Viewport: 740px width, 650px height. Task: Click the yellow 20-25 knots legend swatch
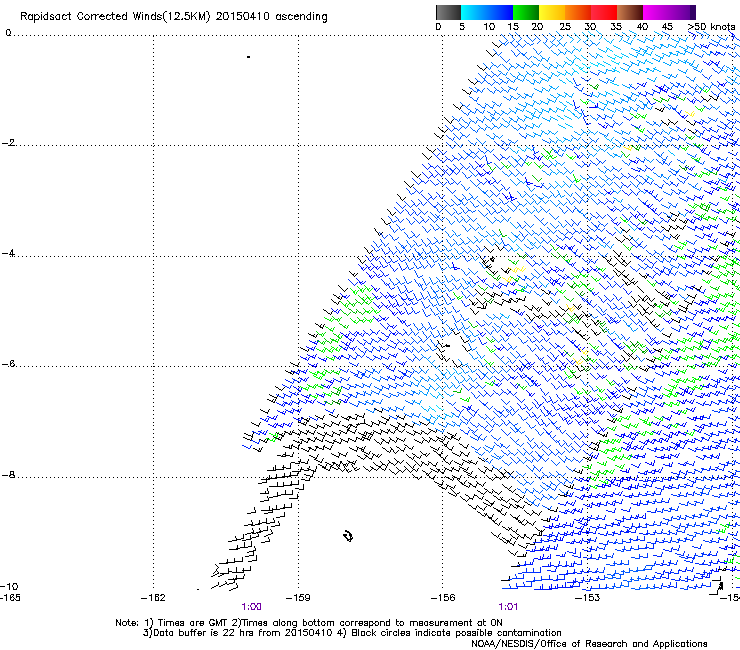pos(552,12)
